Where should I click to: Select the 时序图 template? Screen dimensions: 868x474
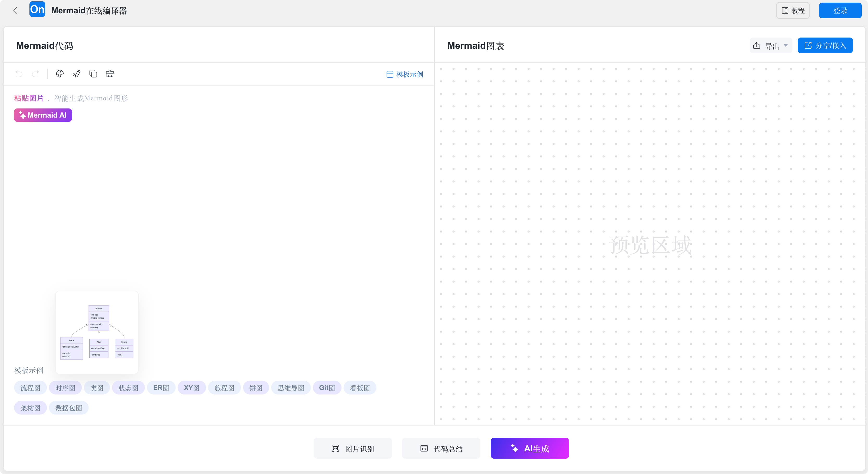click(65, 388)
